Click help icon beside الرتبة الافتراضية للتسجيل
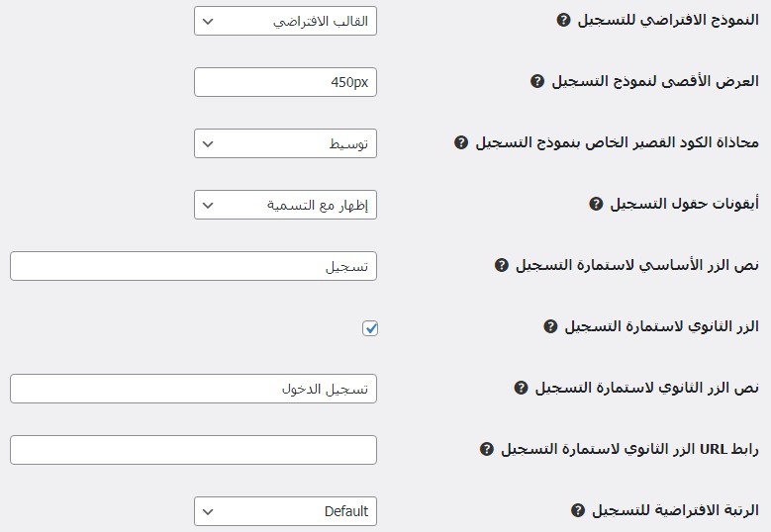Image resolution: width=771 pixels, height=532 pixels. 578,511
